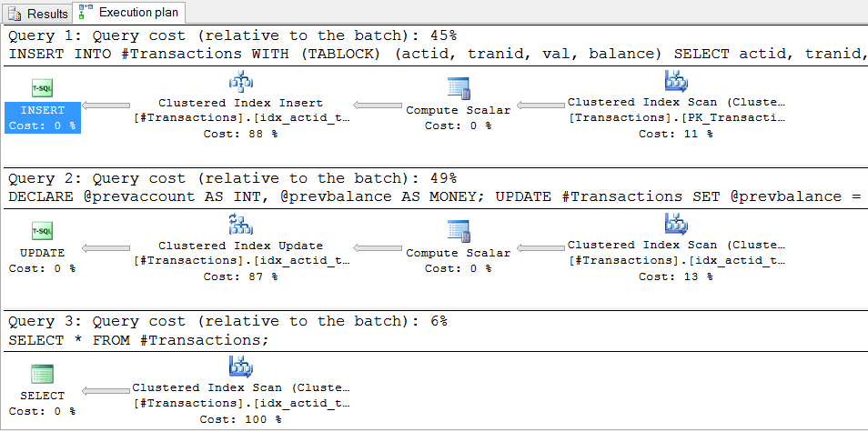
Task: Click the Cost: 100 % label in Query 3
Action: pyautogui.click(x=241, y=419)
